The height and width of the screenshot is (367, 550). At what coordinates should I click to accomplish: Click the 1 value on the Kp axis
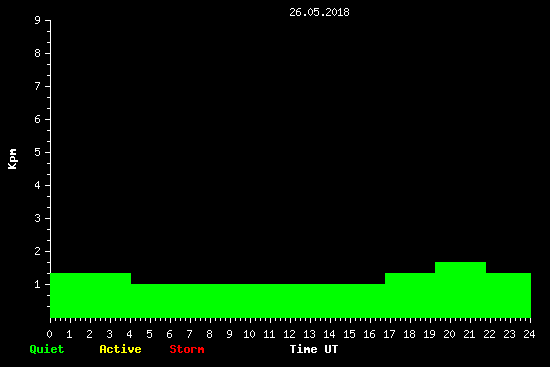click(x=38, y=284)
